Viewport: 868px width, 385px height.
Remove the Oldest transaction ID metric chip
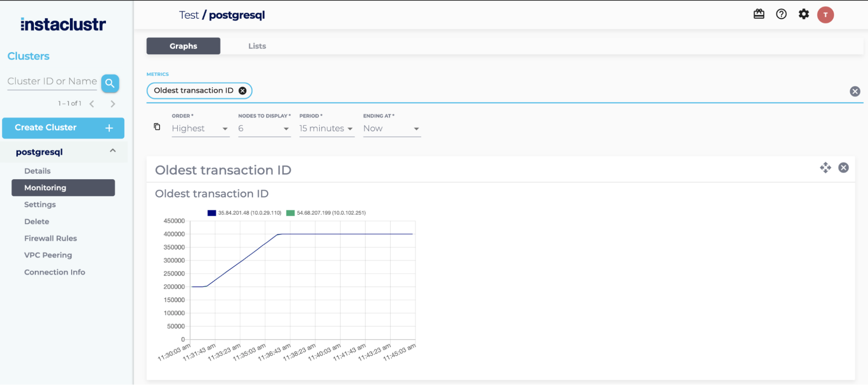click(243, 91)
